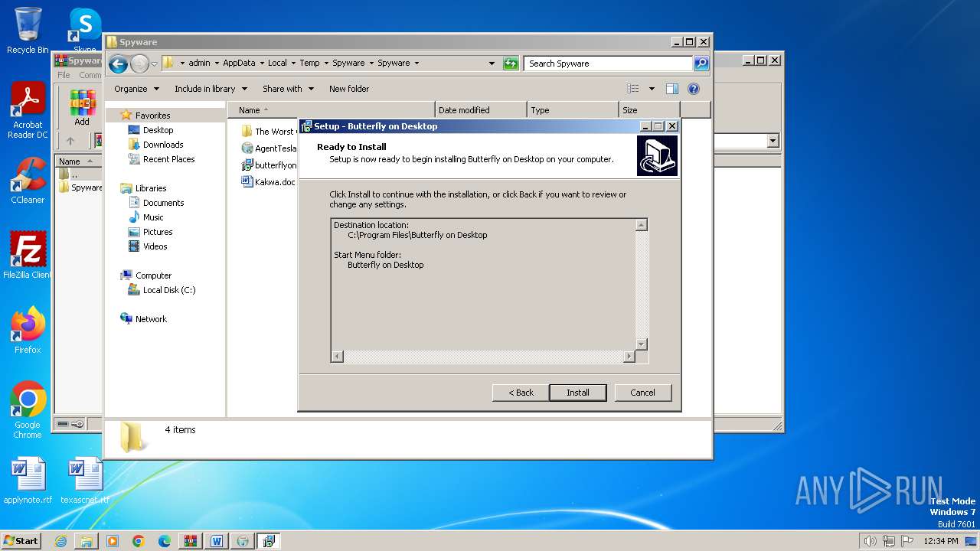
Task: Sort by Type column header
Action: click(x=573, y=110)
